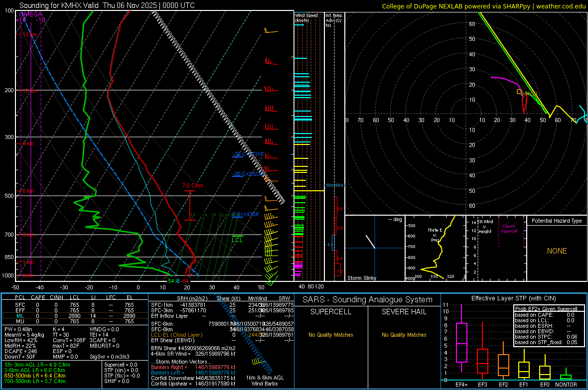Select the EFF parcel row label
The height and width of the screenshot is (390, 588).
[20, 310]
